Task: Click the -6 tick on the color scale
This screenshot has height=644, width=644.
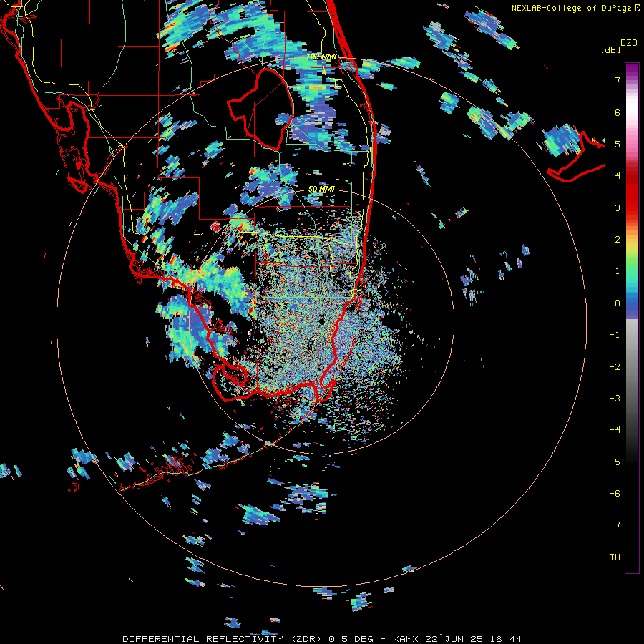Action: 615,494
